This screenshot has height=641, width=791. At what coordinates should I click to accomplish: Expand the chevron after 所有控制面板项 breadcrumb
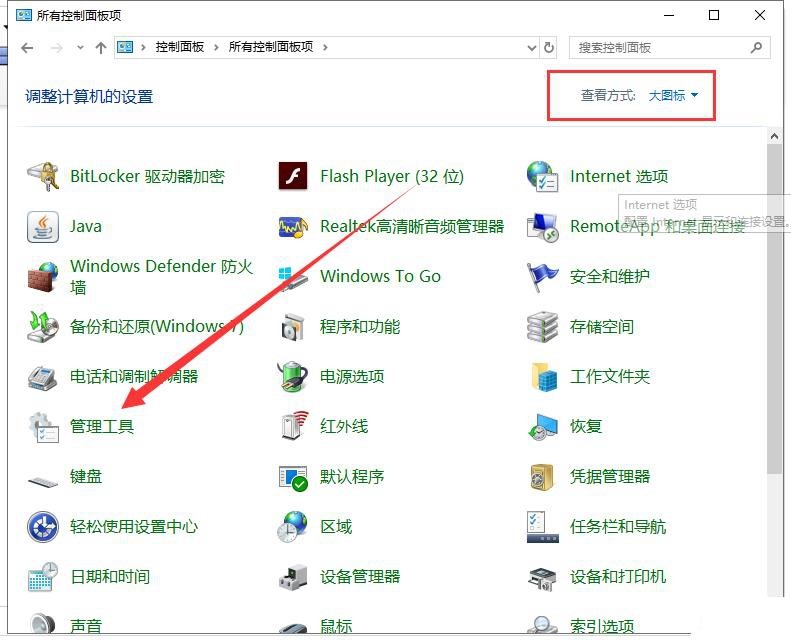(325, 47)
